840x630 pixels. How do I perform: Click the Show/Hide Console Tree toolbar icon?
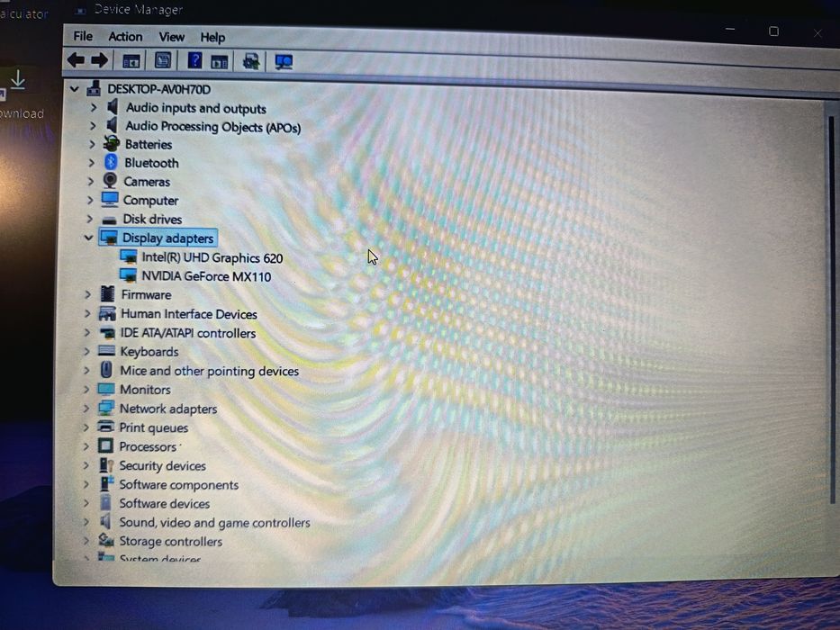(131, 61)
